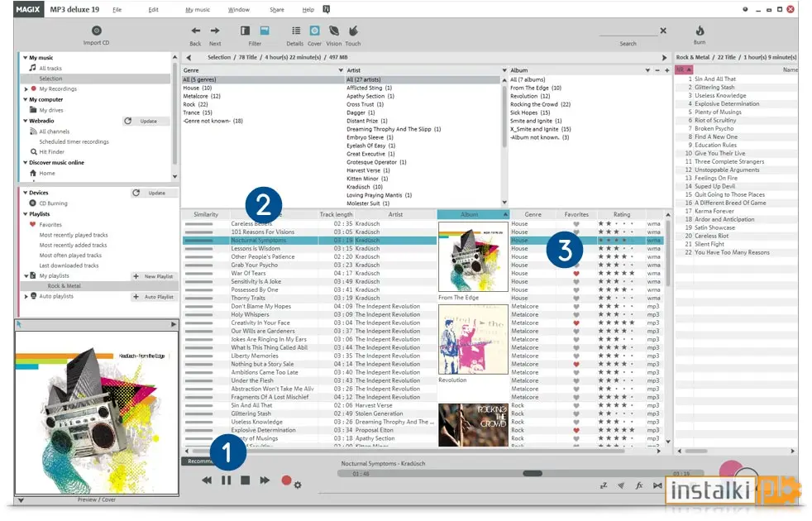
Task: Collapse Discover music online section
Action: 25,163
